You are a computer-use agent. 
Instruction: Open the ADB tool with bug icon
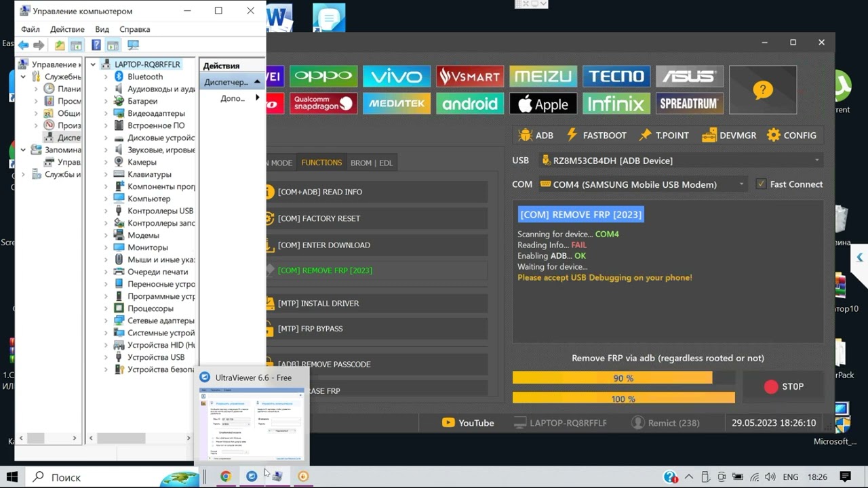[x=536, y=135]
